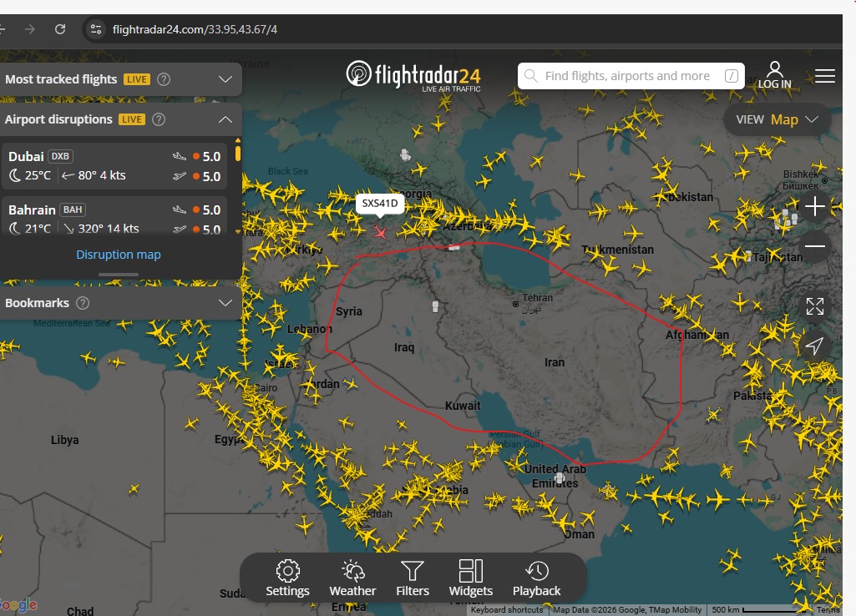
Task: Click the browser address bar URL
Action: point(195,29)
